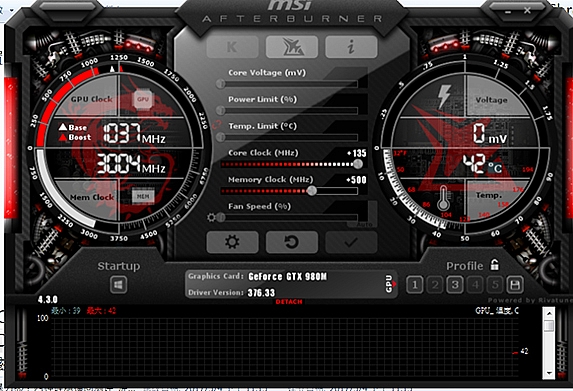Reset settings with circular arrow button
573x391 pixels.
point(292,242)
